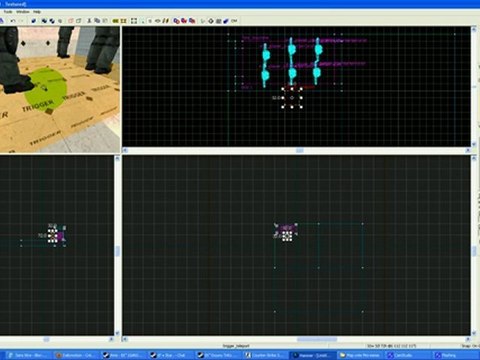
Task: Click the grey grid-like icon after the gear
Action: pos(218,21)
